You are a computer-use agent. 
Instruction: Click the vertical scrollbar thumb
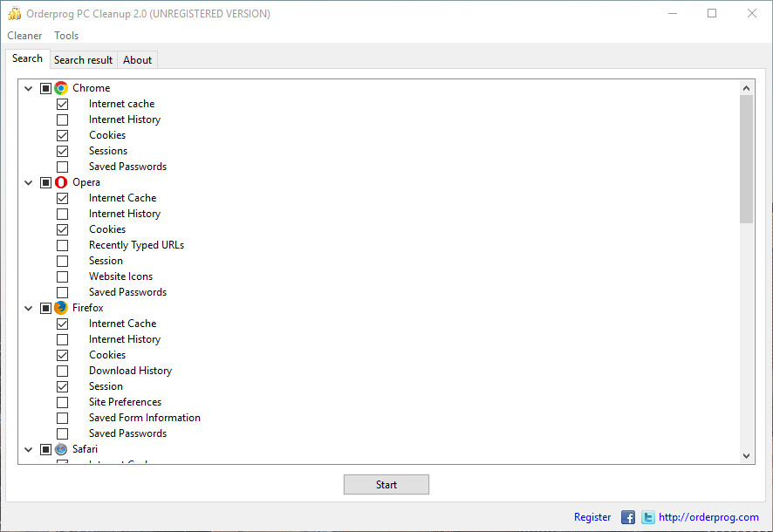point(746,159)
